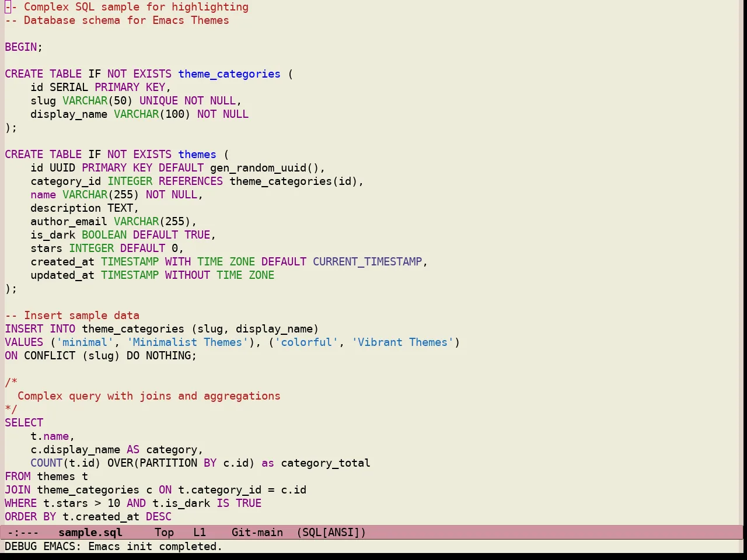Click the echo area message 'Emacs init completed.'
Screen dimensions: 747x560
tap(155, 546)
